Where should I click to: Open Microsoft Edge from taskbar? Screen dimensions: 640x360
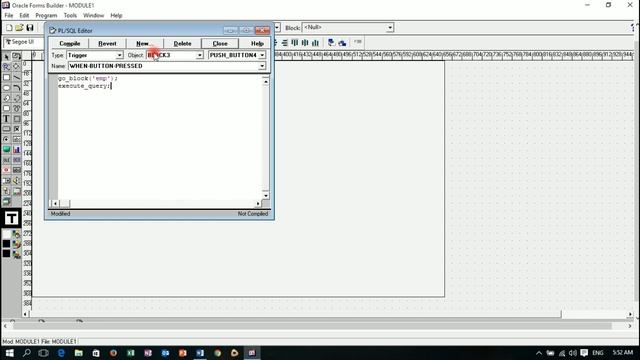61,353
